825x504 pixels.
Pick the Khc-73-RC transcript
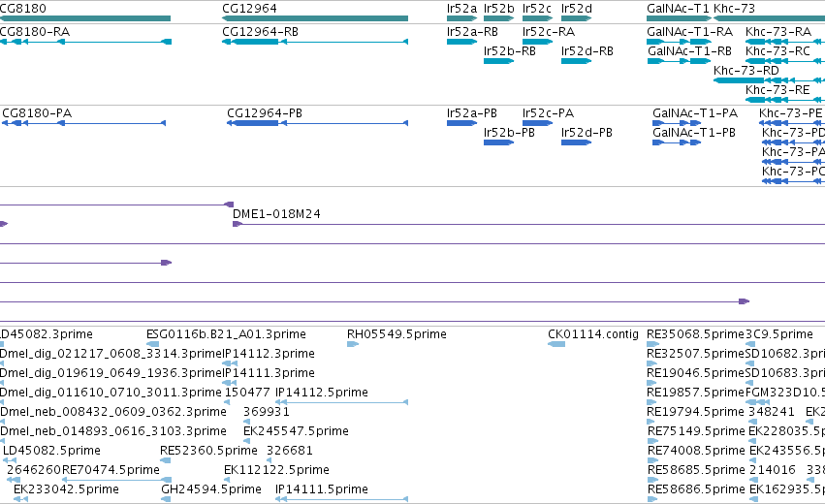[785, 61]
